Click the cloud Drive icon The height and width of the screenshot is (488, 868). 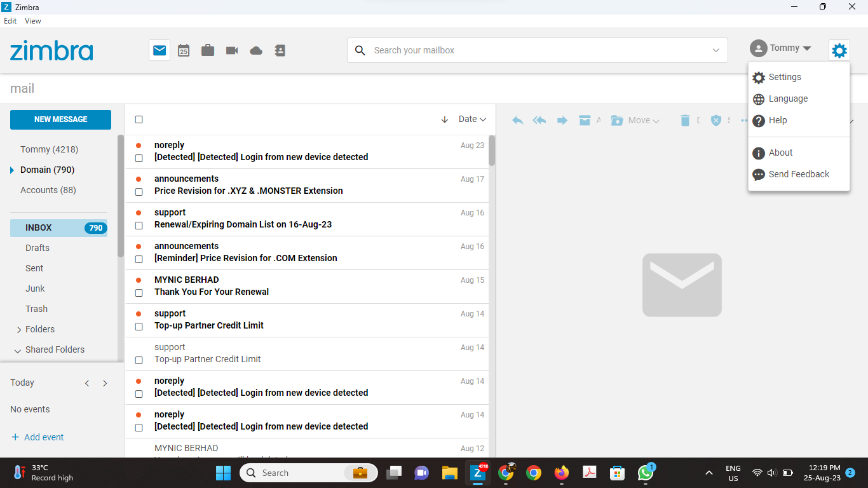(x=255, y=50)
